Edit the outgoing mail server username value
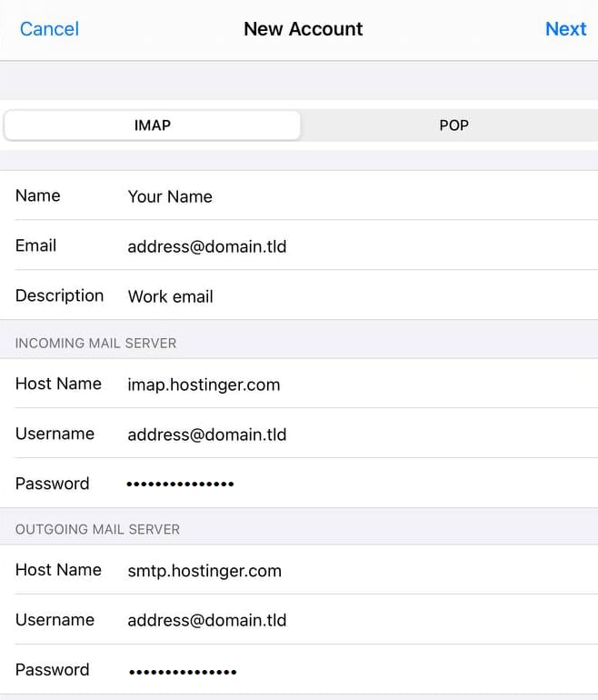Viewport: 598px width, 700px height. click(x=206, y=621)
